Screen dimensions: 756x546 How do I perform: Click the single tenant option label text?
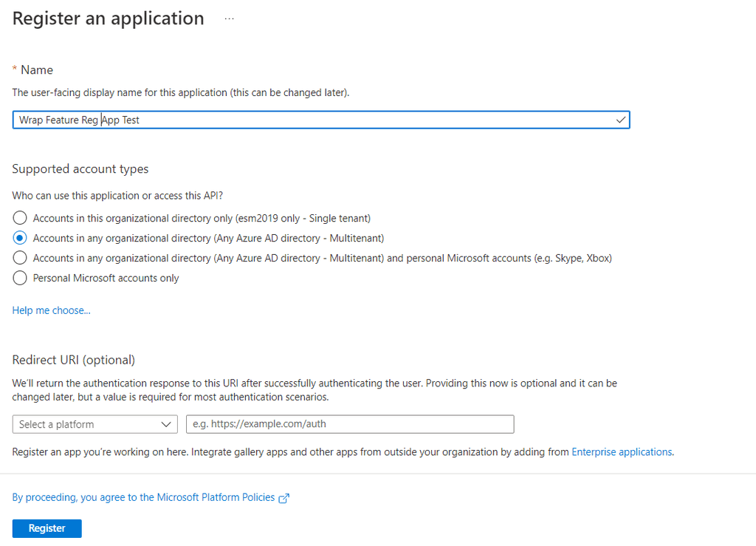point(202,218)
